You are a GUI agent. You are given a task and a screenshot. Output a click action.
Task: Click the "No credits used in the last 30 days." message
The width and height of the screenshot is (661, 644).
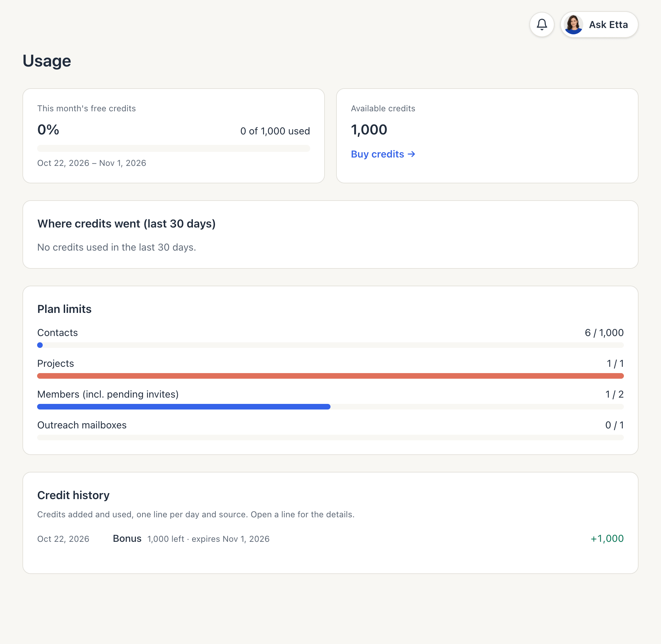click(x=117, y=247)
